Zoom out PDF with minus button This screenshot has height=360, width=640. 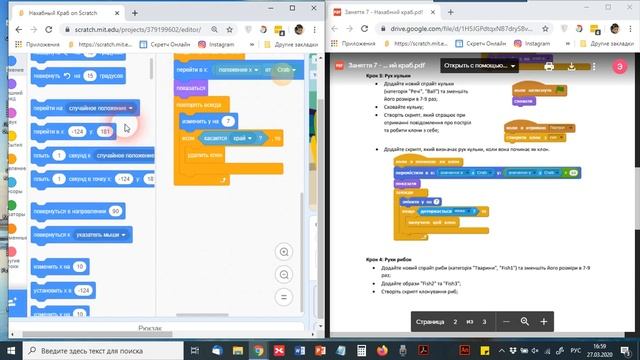tap(506, 322)
